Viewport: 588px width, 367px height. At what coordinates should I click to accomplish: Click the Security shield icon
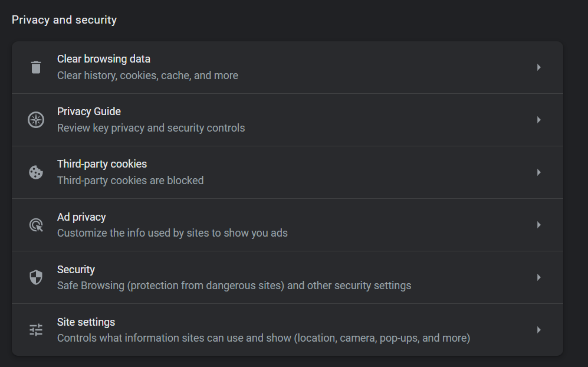coord(36,277)
